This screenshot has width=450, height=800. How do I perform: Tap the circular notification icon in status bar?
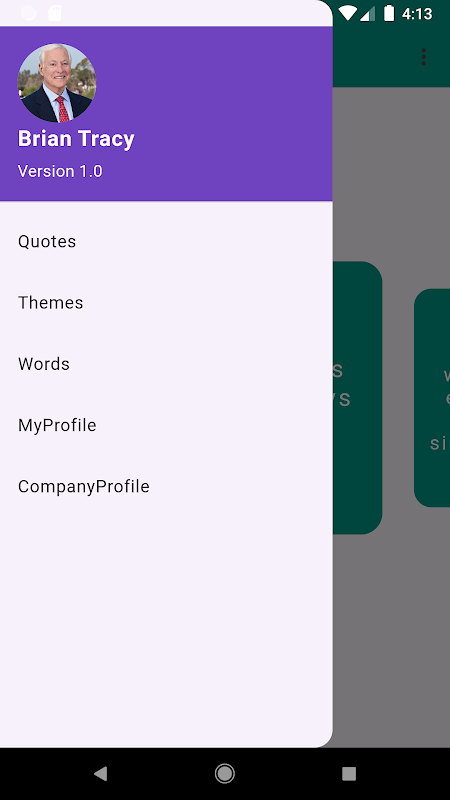28,13
